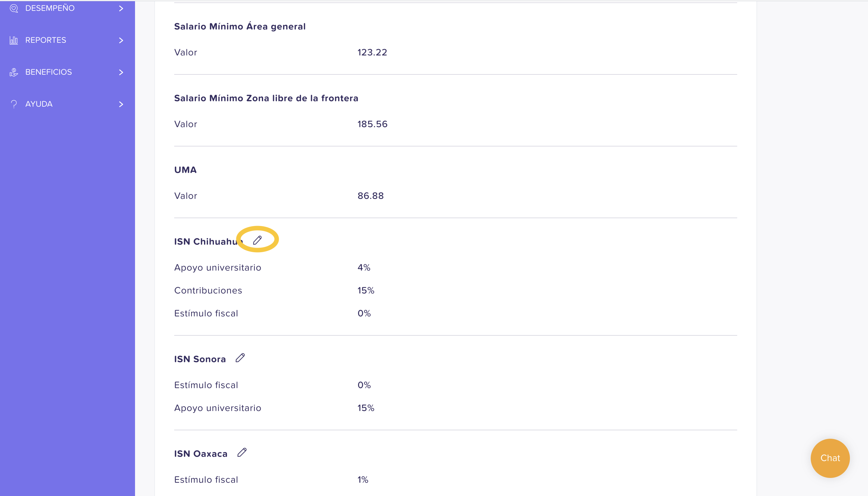Click the ISN Sonora edit pencil
868x496 pixels.
[240, 358]
